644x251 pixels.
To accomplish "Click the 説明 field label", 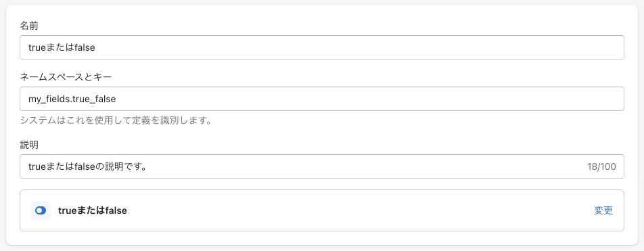I will (29, 145).
